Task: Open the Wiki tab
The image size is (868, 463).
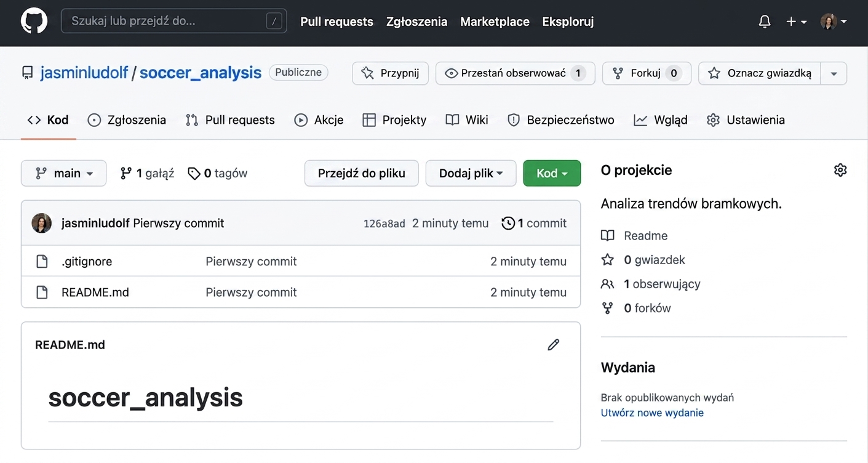Action: 467,120
